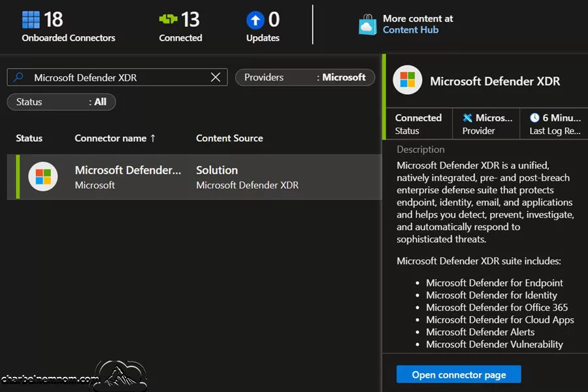
Task: Open the Content Hub link
Action: (410, 29)
